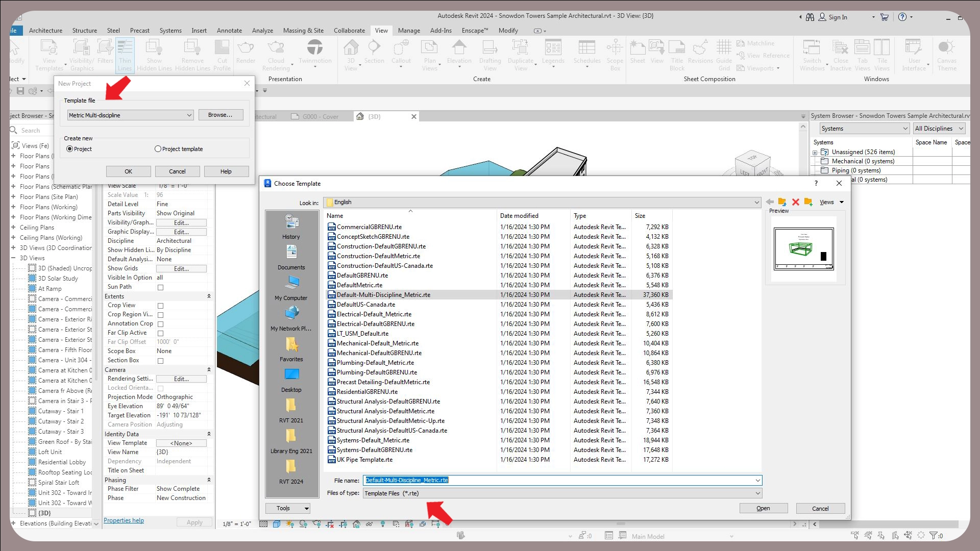This screenshot has width=980, height=551.
Task: Click the red Delete icon in file dialog
Action: point(795,202)
